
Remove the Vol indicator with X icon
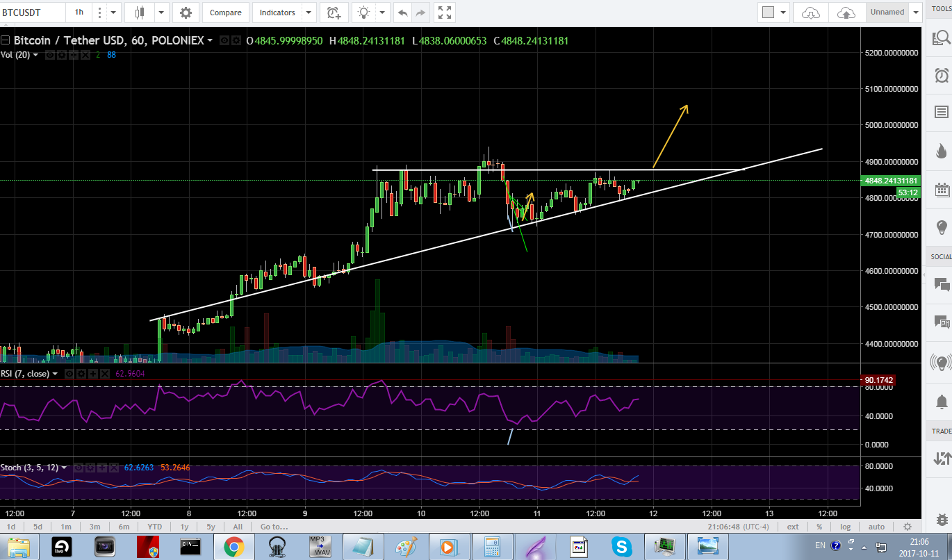(85, 54)
